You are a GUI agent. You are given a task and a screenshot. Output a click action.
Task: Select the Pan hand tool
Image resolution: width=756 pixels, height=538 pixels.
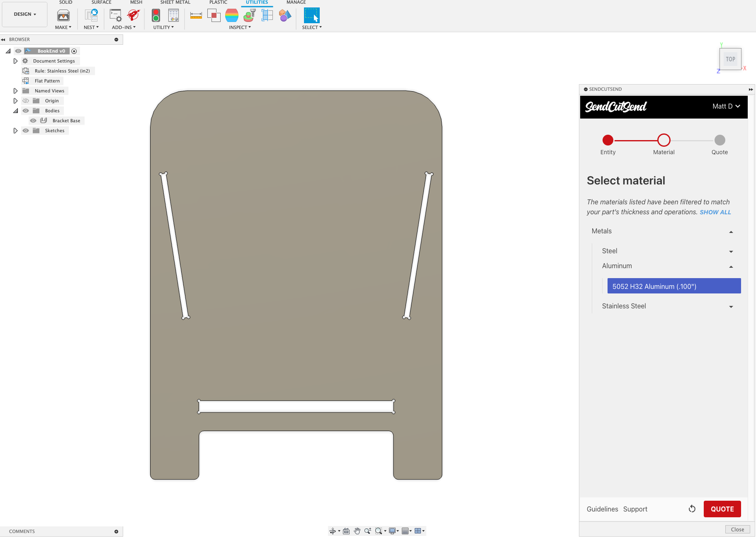(x=357, y=531)
